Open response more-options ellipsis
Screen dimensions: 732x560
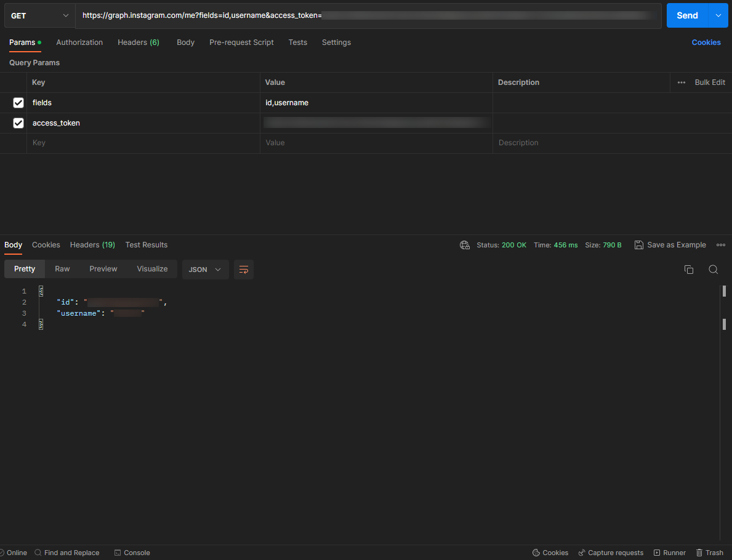721,245
